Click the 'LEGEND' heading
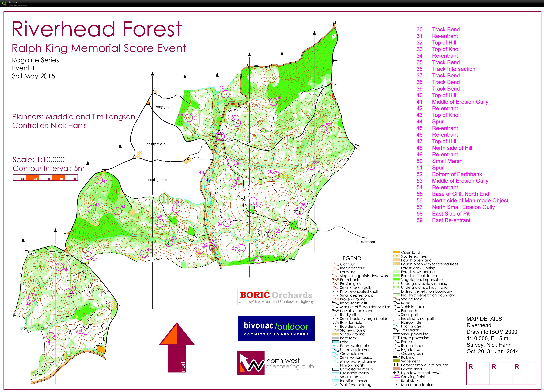This screenshot has height=392, width=544. tap(350, 258)
